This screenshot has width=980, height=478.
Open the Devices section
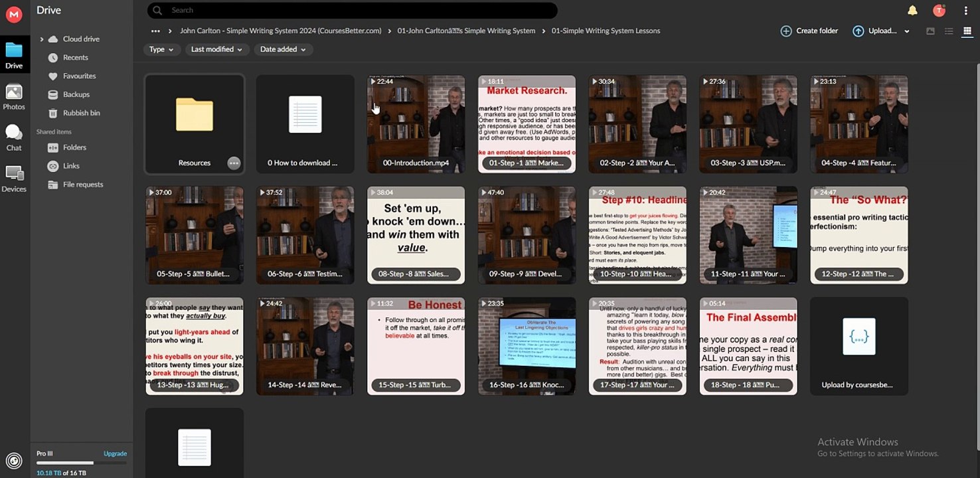click(14, 179)
